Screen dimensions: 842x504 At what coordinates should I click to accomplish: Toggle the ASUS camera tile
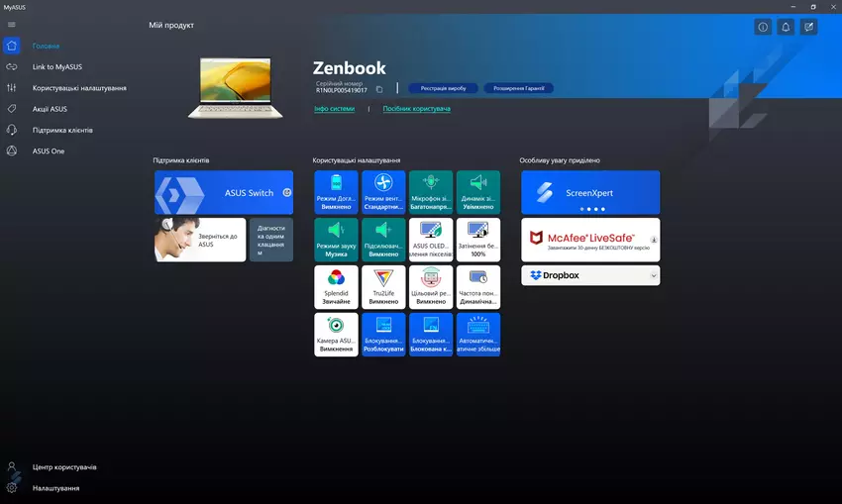coord(336,334)
